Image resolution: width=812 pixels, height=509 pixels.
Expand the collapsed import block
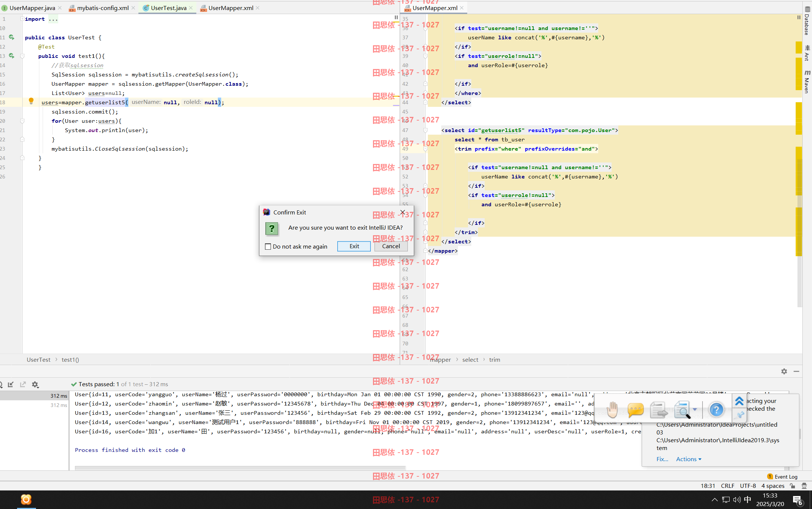[x=22, y=19]
